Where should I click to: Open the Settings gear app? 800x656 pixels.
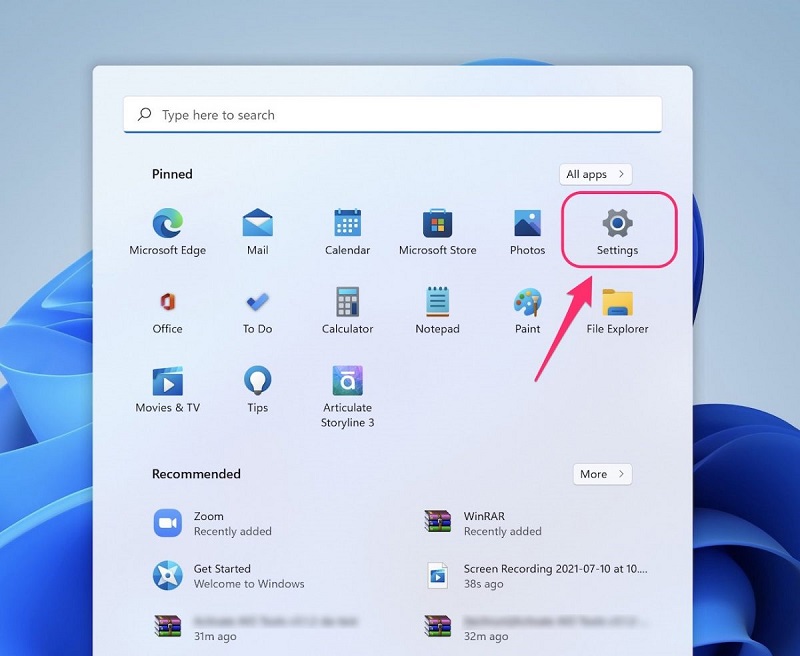click(x=617, y=232)
